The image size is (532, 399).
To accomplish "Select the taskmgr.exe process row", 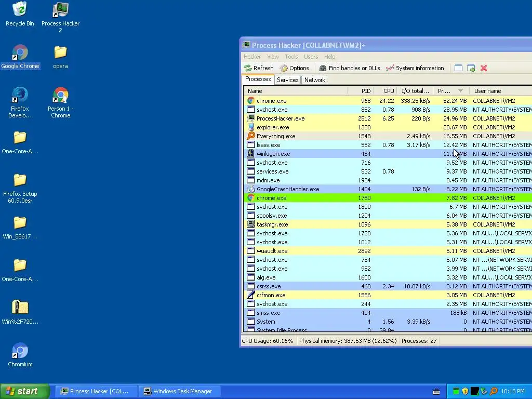I will point(388,224).
